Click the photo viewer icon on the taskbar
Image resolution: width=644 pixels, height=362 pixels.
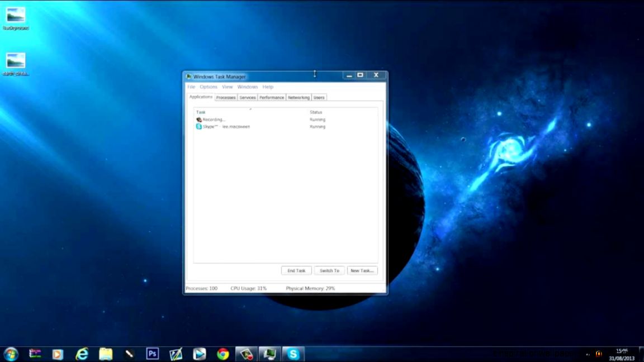coord(247,354)
